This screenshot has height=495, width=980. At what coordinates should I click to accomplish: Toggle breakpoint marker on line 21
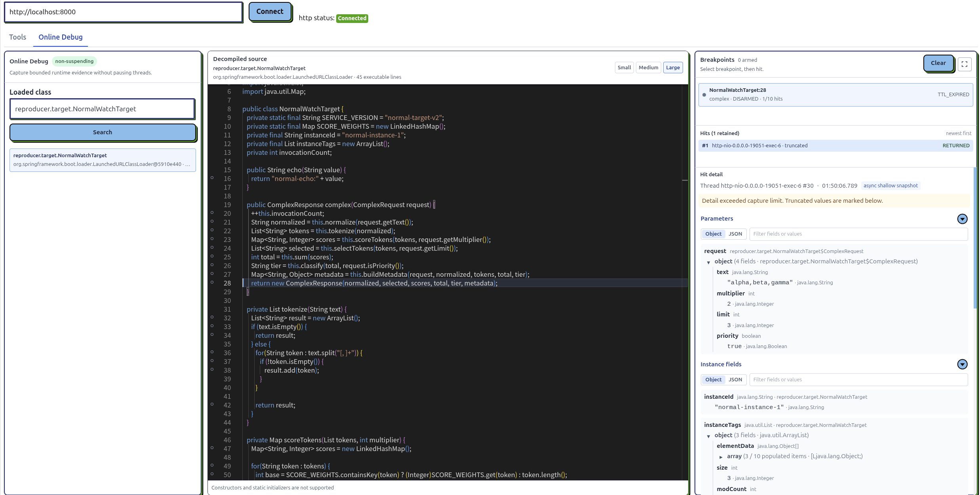[x=212, y=221]
